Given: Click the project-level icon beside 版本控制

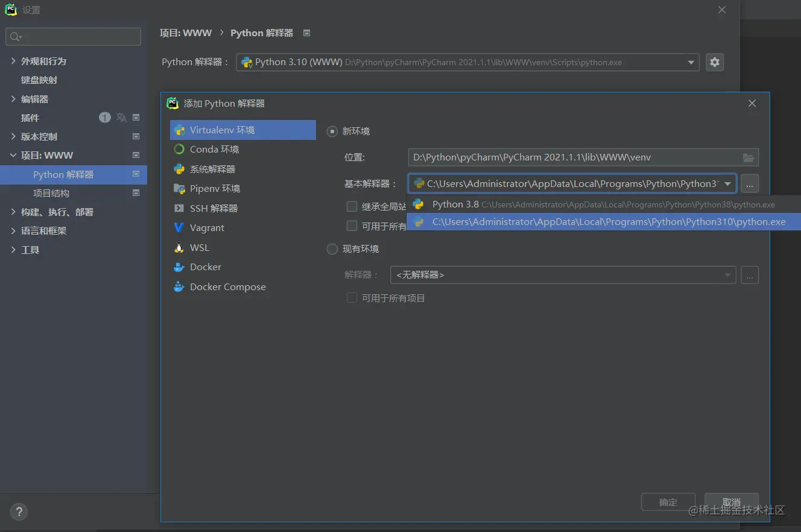Looking at the screenshot, I should (136, 136).
